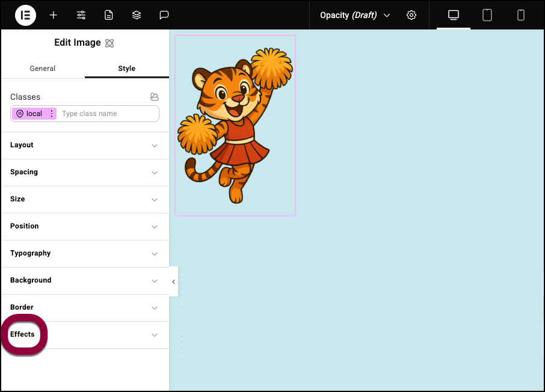Click the Elementor logo menu
The height and width of the screenshot is (392, 545).
(x=25, y=15)
